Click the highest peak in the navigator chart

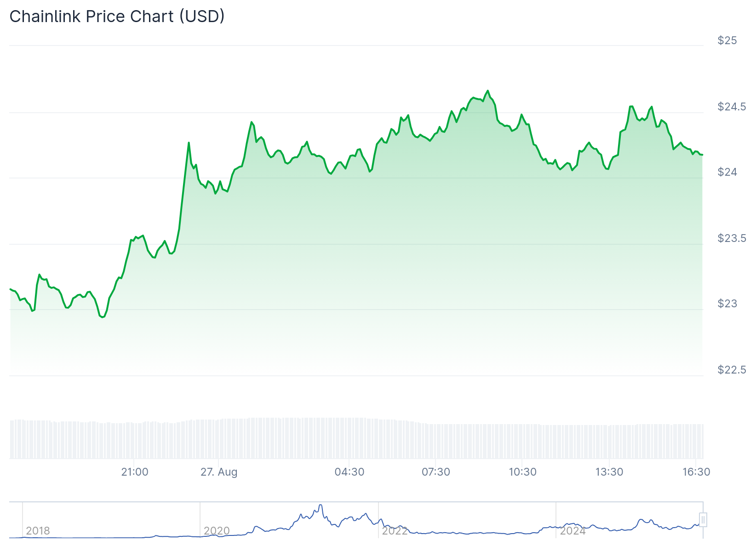pyautogui.click(x=321, y=505)
